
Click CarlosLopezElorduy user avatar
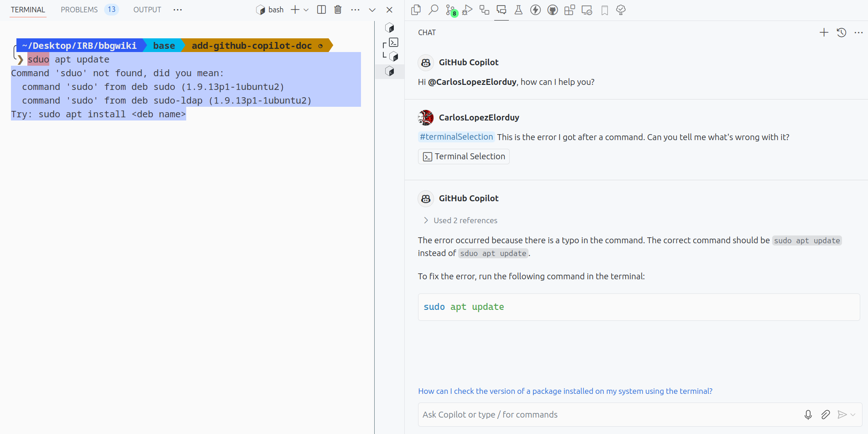[x=426, y=118]
